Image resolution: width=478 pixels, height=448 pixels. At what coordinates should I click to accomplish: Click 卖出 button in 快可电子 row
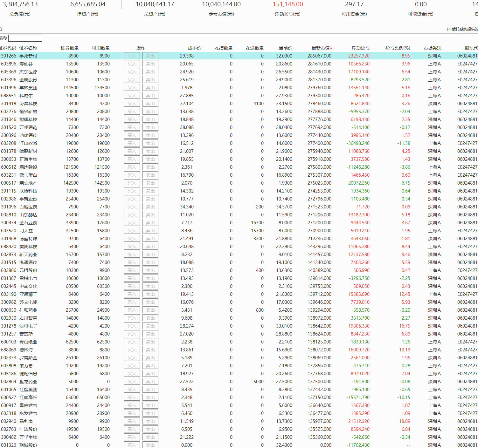point(150,326)
